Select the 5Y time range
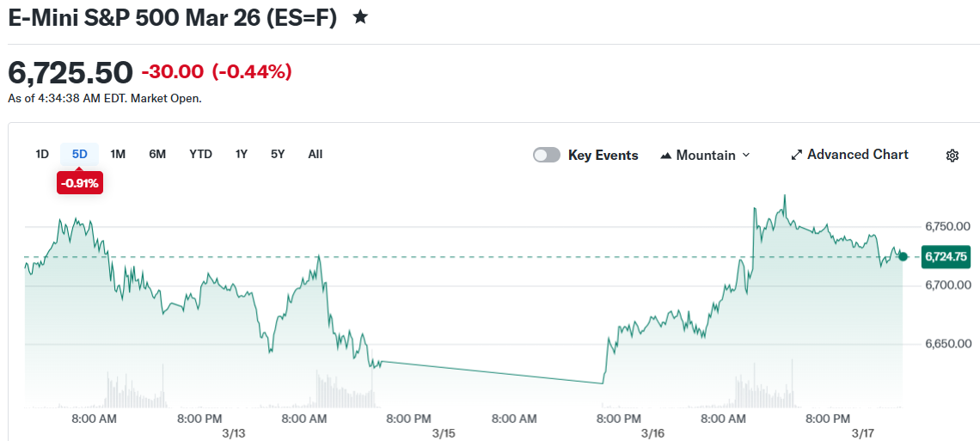 [278, 154]
